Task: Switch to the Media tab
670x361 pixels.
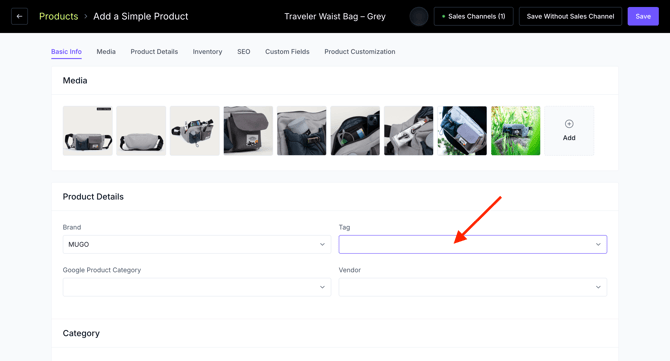Action: (106, 52)
